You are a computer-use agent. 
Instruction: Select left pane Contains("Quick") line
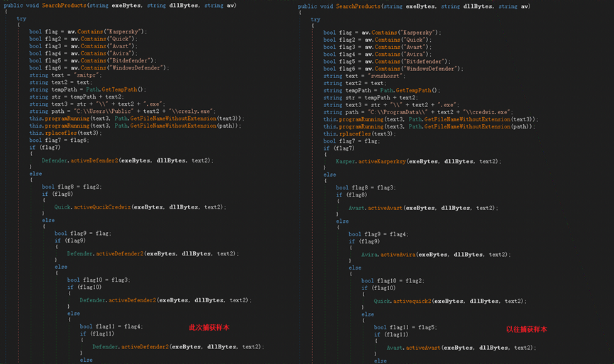[84, 39]
